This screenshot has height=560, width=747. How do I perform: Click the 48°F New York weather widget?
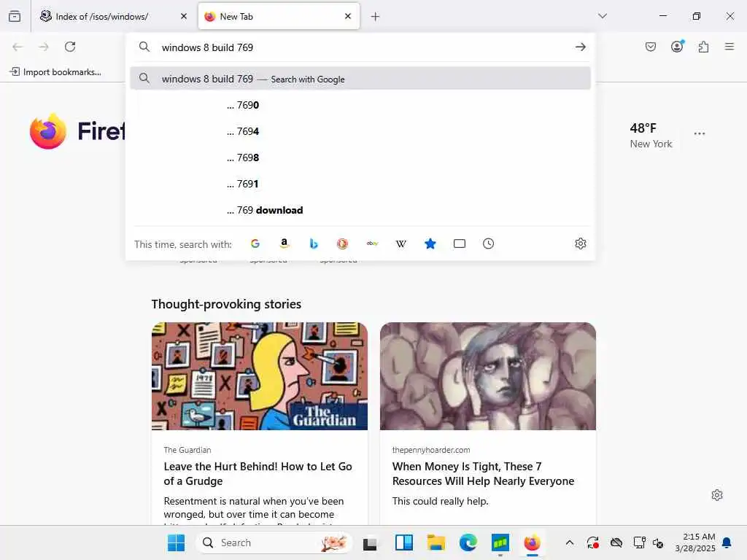point(651,135)
